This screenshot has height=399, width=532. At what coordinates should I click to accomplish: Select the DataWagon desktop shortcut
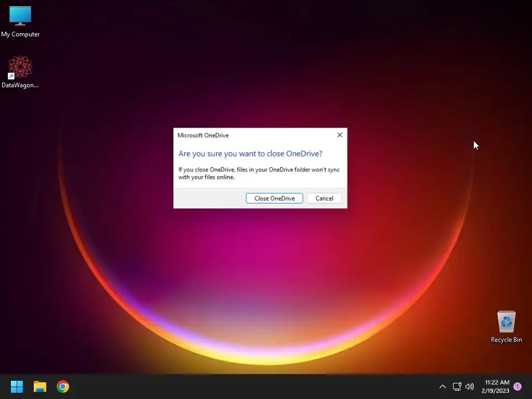pos(20,72)
